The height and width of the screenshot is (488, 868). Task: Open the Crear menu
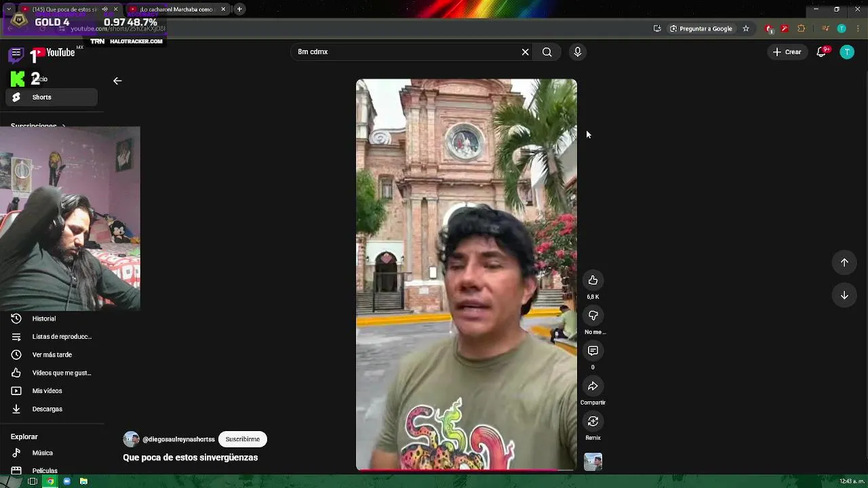pos(787,52)
